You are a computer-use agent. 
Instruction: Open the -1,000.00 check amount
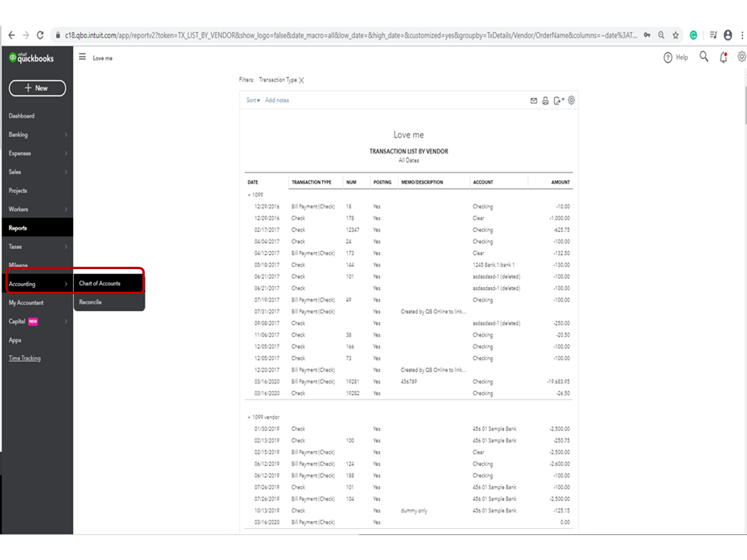(559, 218)
